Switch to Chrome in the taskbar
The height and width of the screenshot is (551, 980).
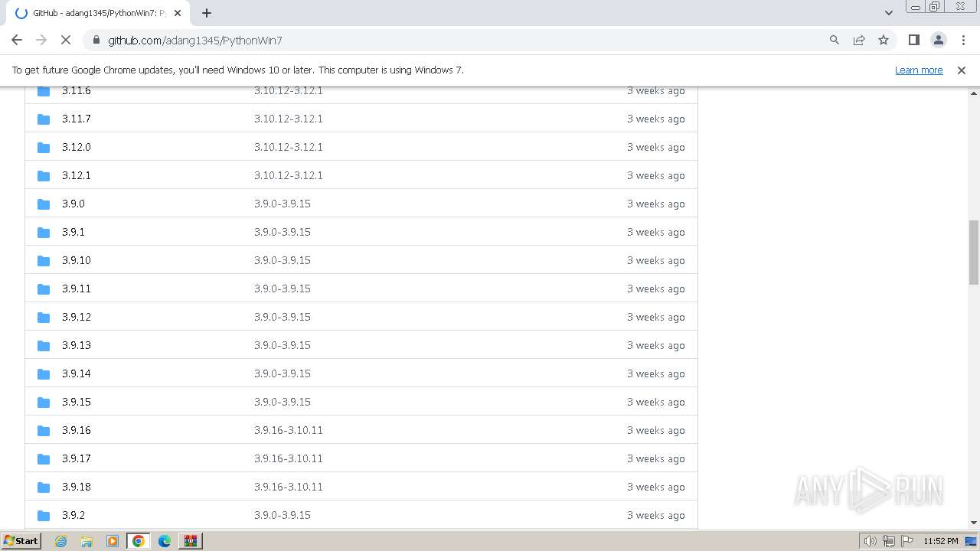click(x=139, y=541)
